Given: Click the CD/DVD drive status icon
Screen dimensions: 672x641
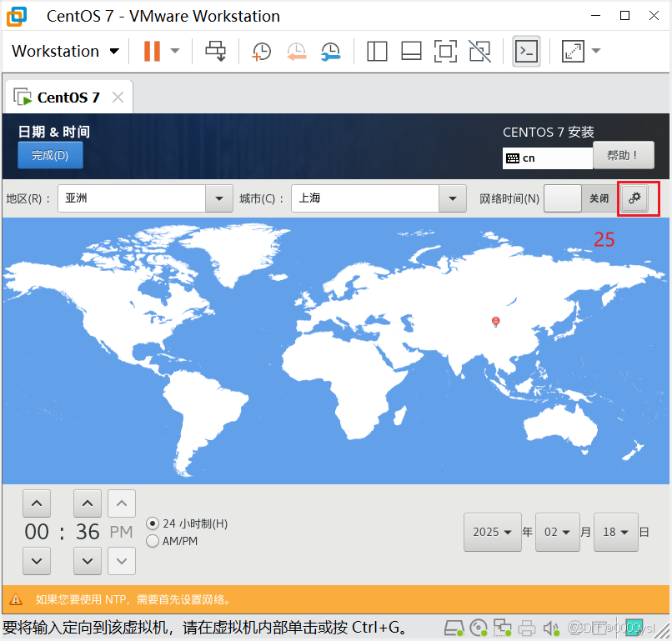Looking at the screenshot, I should [x=479, y=628].
